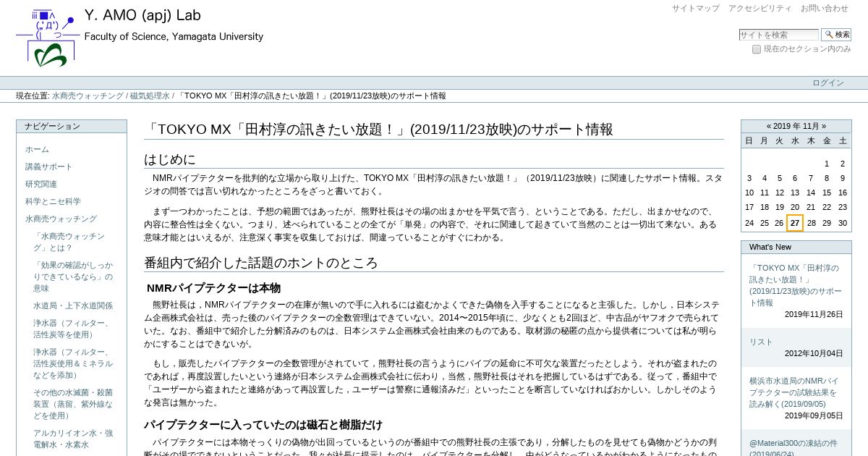Click the Y. AMO Lab logo image
Viewport: 868px width, 456px height.
48,39
